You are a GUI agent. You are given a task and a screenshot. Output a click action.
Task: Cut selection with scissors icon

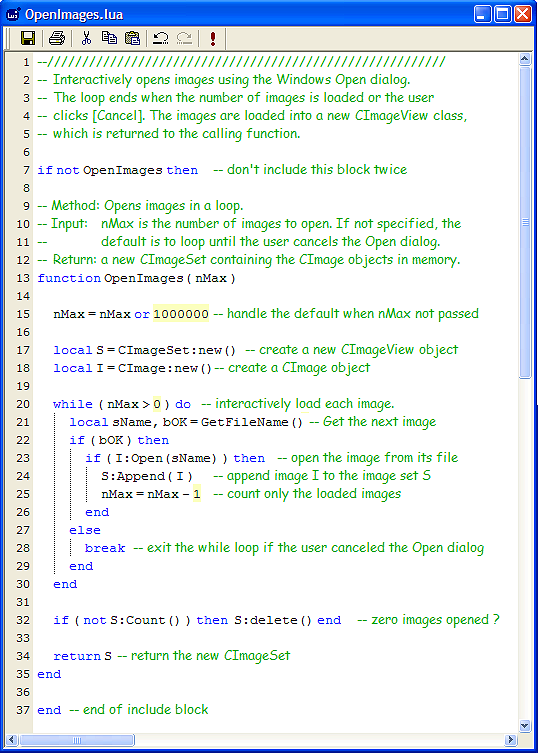click(x=86, y=38)
